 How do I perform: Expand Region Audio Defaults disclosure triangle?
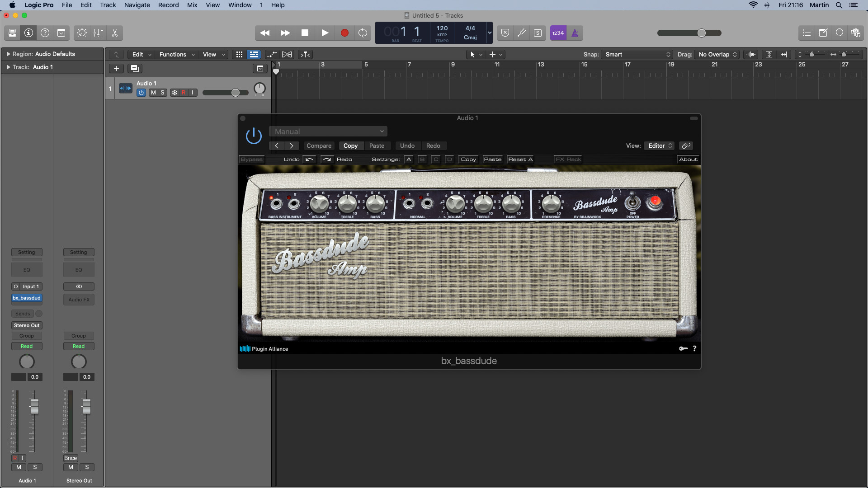(8, 54)
